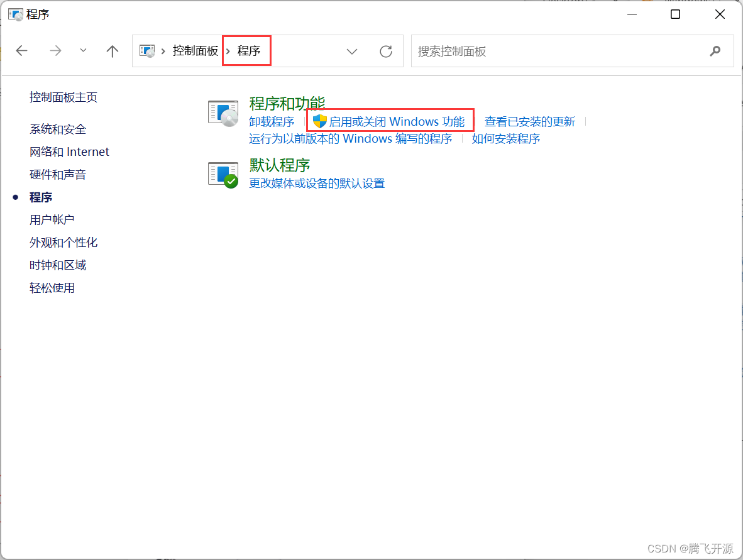This screenshot has width=743, height=560.
Task: Click the search magnifier icon
Action: [715, 51]
